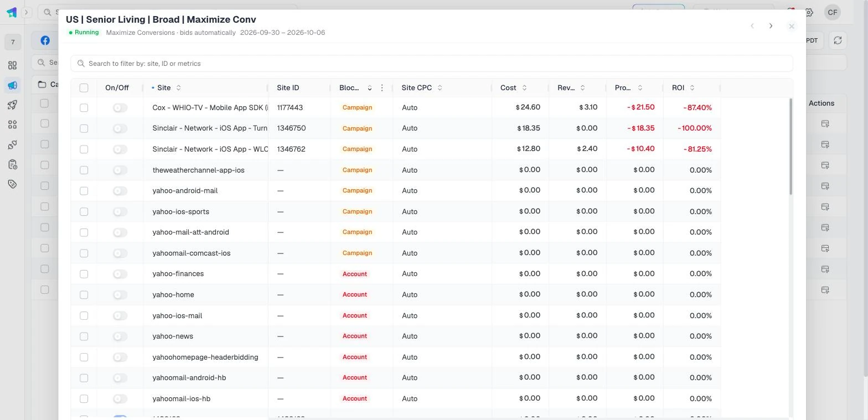This screenshot has height=420, width=868.
Task: Sort table by Site CPC column
Action: pyautogui.click(x=440, y=88)
